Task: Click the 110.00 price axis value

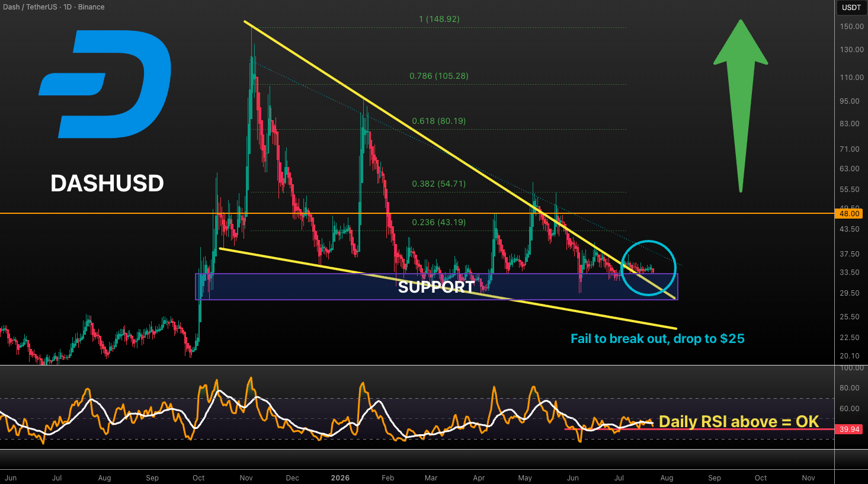Action: pos(851,78)
